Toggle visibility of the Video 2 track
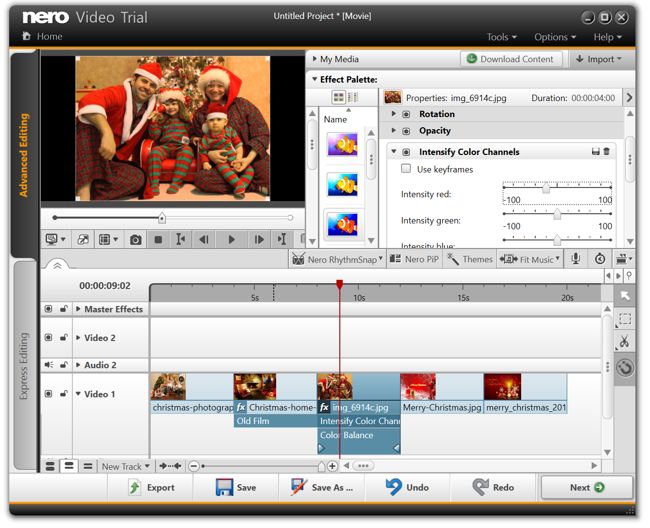This screenshot has width=650, height=528. pyautogui.click(x=49, y=337)
